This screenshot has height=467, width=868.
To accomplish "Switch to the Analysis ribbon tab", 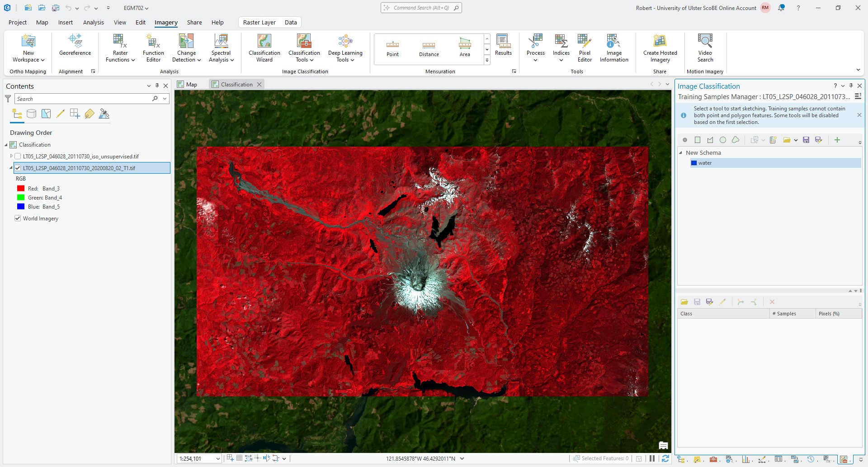I will click(93, 22).
